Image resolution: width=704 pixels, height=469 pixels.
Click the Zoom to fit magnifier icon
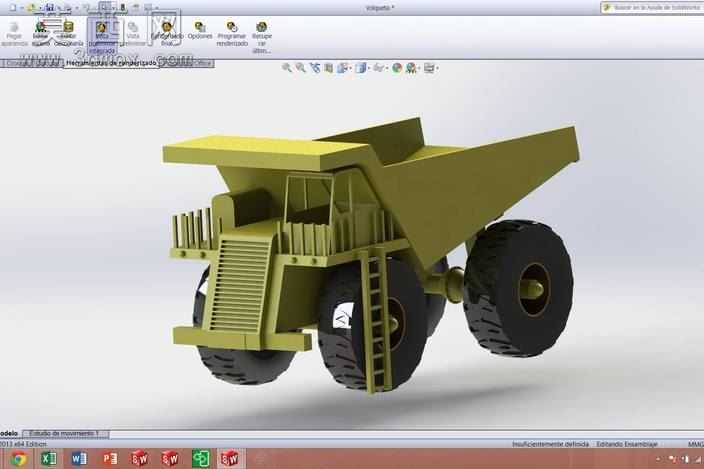pos(287,68)
